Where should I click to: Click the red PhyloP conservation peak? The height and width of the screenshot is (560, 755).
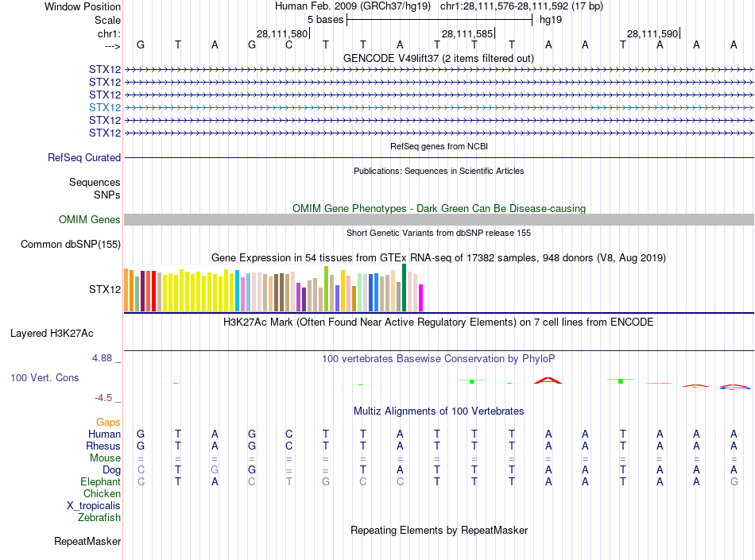pyautogui.click(x=548, y=380)
